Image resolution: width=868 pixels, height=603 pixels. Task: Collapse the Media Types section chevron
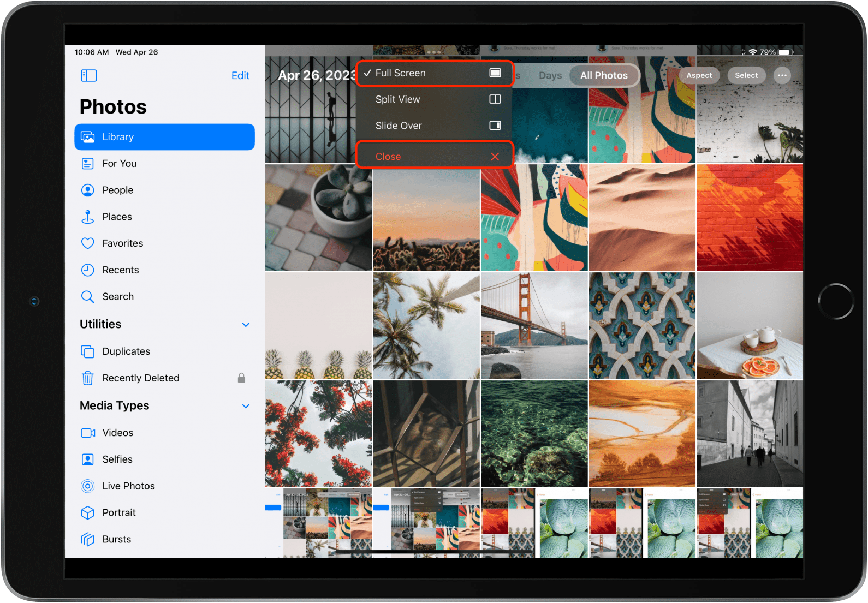(246, 406)
